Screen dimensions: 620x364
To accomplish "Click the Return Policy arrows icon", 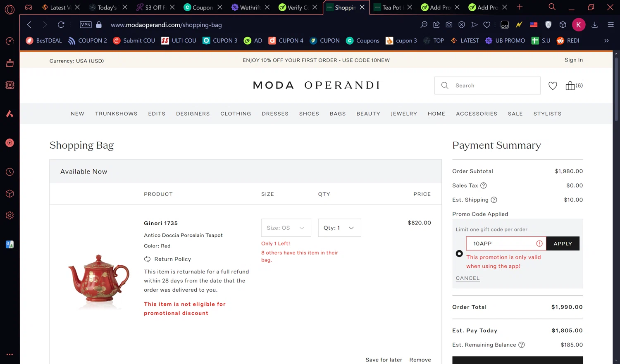I will [x=147, y=259].
